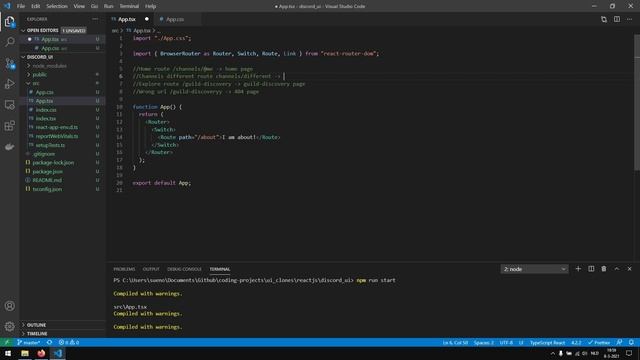Click the unsaved dot on App.tsx tab
The width and height of the screenshot is (640, 360).
(147, 19)
